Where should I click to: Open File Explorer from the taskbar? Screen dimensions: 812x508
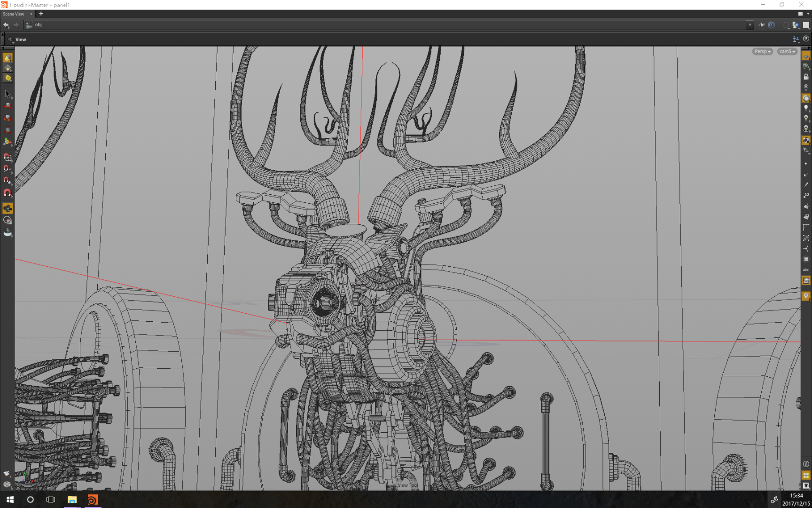pyautogui.click(x=72, y=500)
